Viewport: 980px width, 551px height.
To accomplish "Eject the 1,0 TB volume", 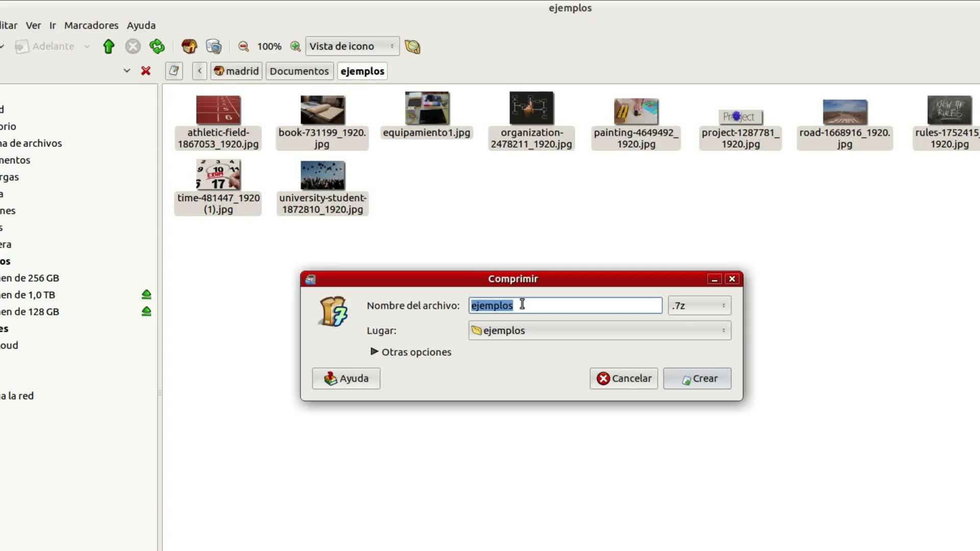I will coord(146,295).
